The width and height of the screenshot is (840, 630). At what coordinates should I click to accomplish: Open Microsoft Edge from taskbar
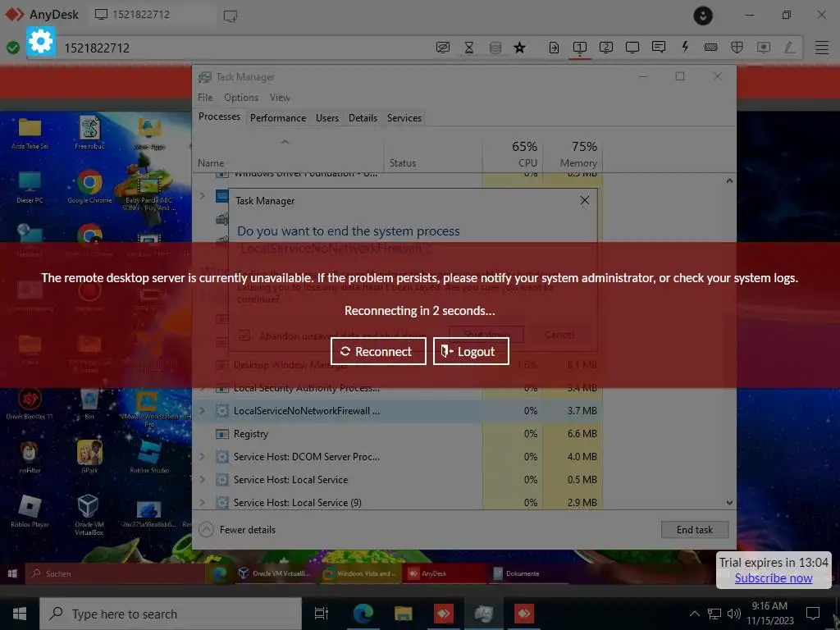coord(363,614)
